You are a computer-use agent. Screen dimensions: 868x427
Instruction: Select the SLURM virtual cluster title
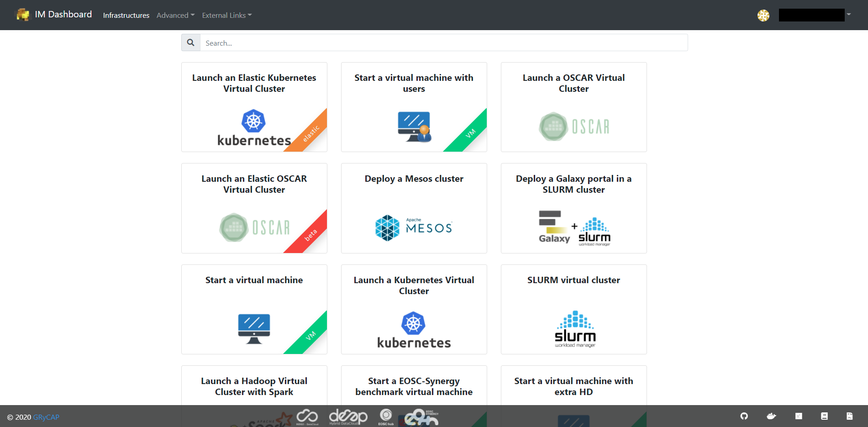573,280
